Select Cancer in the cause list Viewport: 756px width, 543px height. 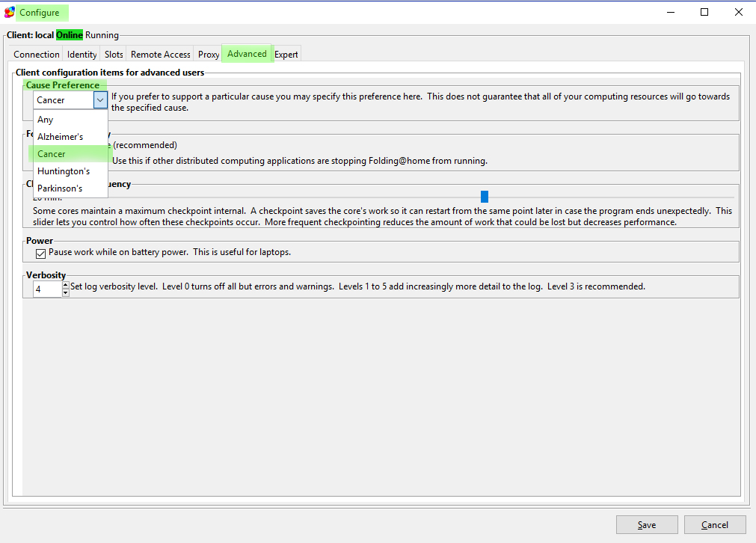(70, 154)
